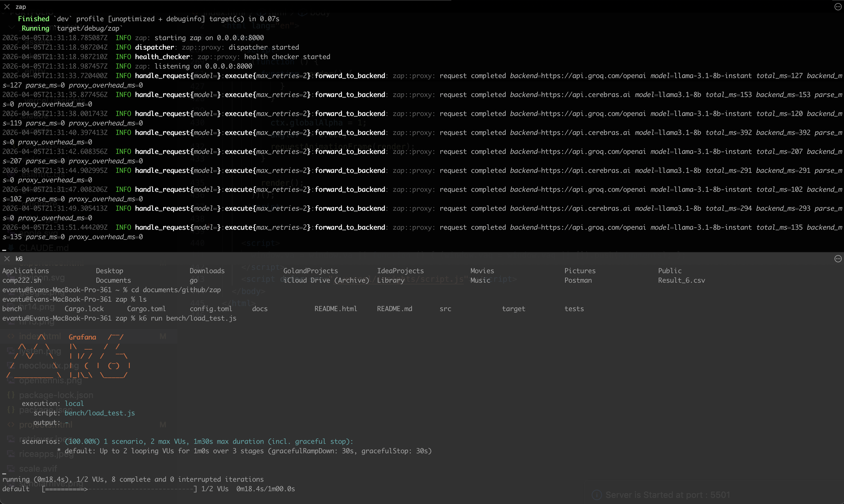Click the 'cd documents/github/zap' command
844x504 pixels.
[176, 290]
